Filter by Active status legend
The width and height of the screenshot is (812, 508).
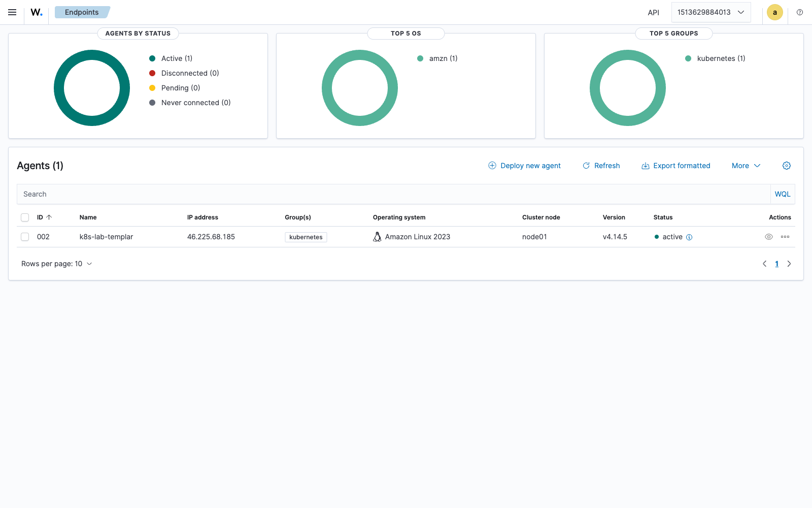pyautogui.click(x=171, y=58)
